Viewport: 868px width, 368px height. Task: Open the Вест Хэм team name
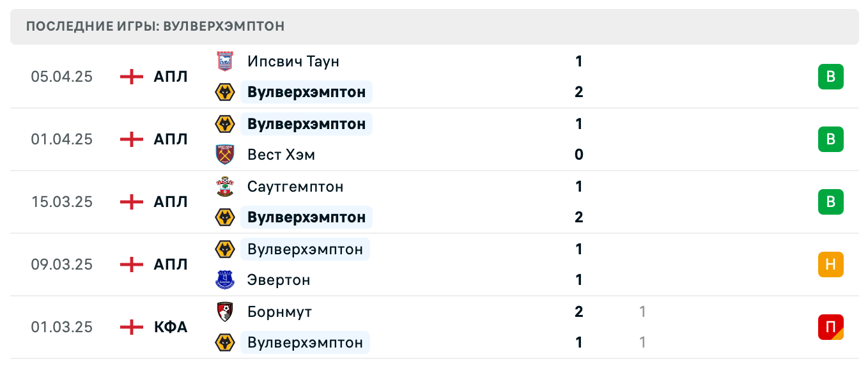click(x=281, y=155)
